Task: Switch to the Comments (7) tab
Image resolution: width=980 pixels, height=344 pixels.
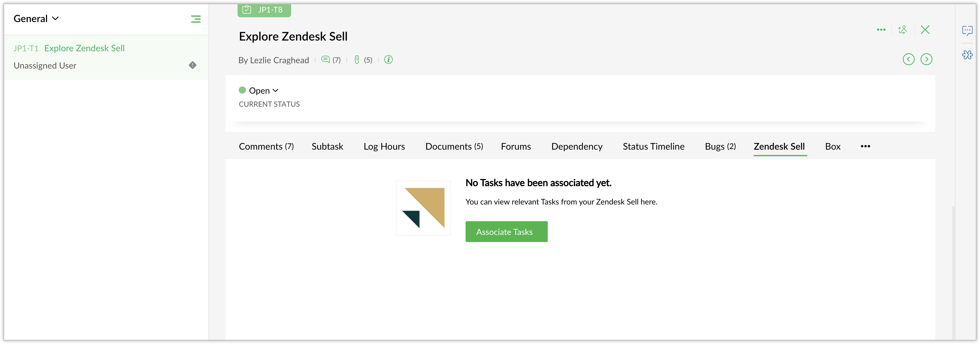Action: [x=266, y=147]
